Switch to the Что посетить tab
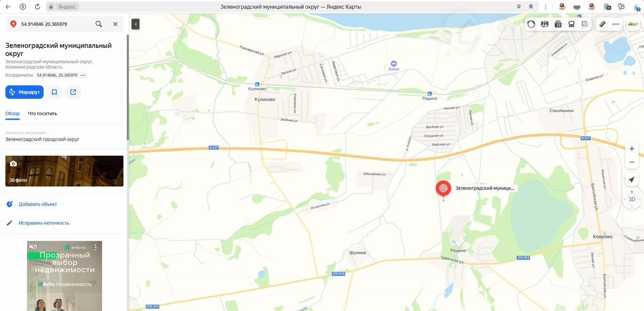 click(42, 114)
